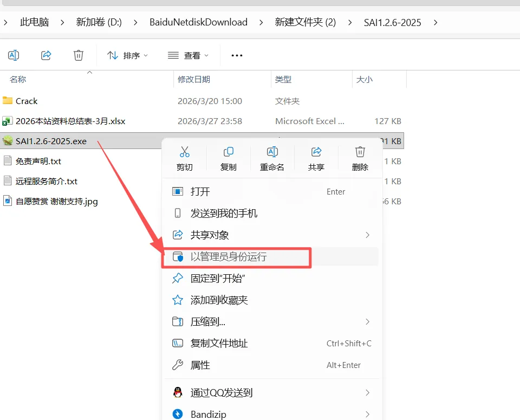Open the 排序 sort dropdown
The width and height of the screenshot is (520, 420).
tap(127, 55)
